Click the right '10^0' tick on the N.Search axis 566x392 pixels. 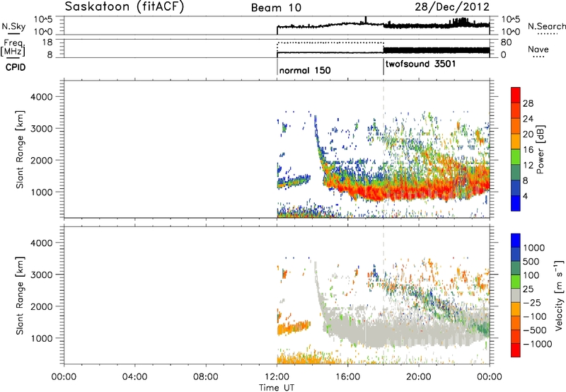click(510, 32)
